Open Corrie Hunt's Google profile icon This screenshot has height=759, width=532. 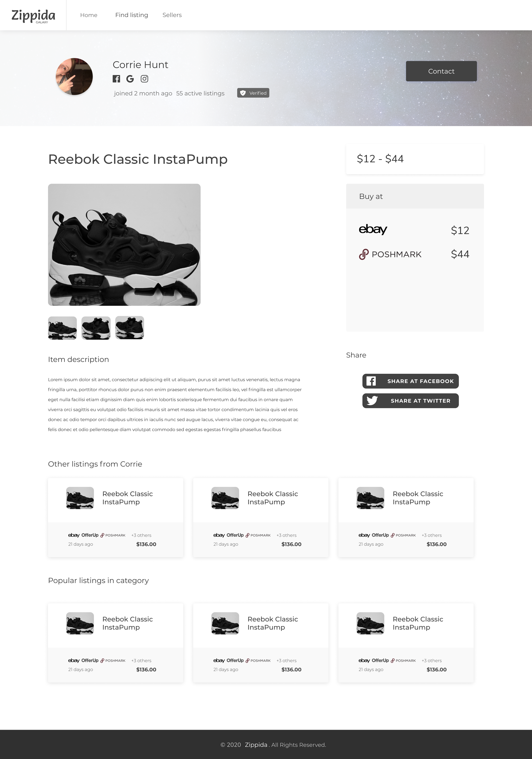[130, 79]
